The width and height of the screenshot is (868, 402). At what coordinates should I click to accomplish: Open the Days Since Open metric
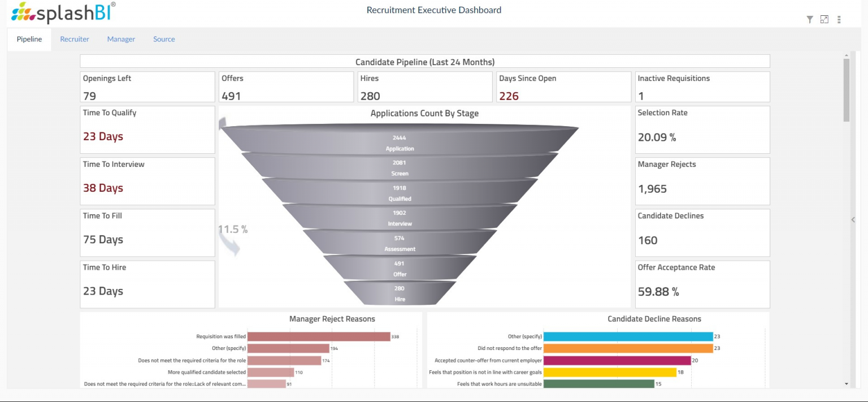pos(563,87)
